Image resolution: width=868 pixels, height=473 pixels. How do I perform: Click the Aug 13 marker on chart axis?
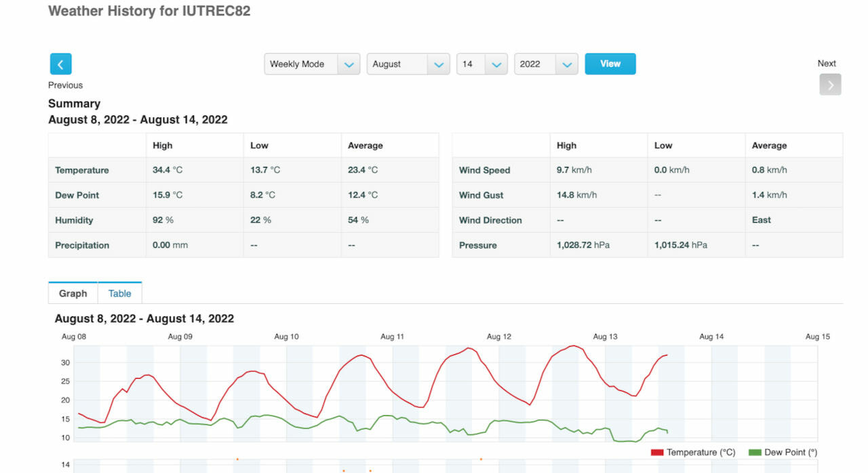click(x=605, y=337)
